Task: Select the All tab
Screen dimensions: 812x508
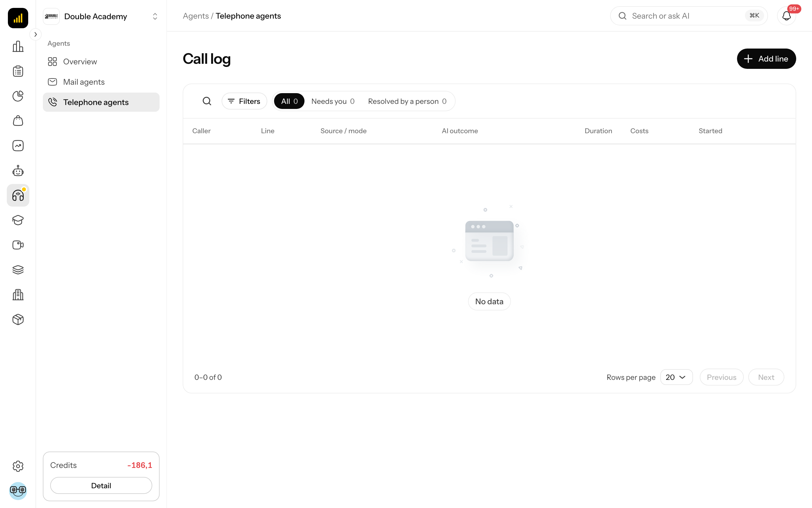Action: [x=289, y=101]
